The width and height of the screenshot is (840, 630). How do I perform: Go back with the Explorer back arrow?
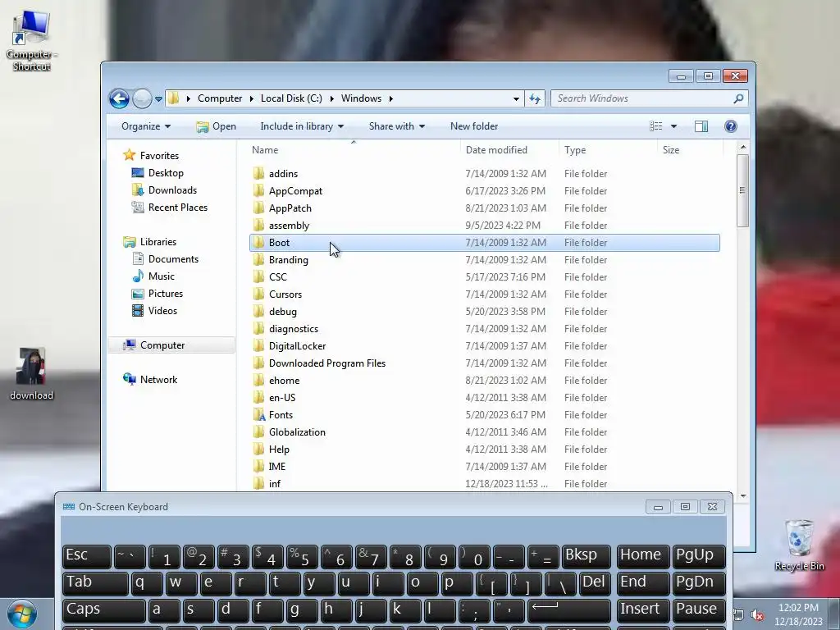click(119, 98)
